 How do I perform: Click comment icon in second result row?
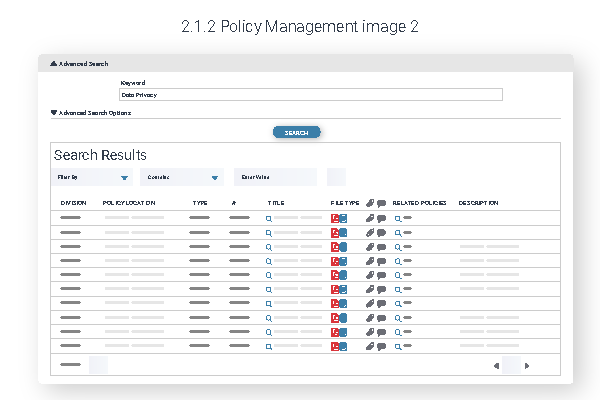382,233
